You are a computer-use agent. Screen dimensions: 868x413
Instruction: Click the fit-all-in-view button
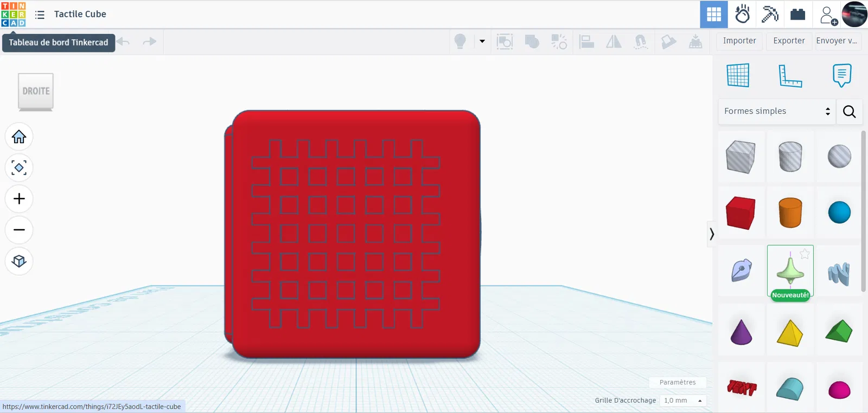tap(19, 168)
